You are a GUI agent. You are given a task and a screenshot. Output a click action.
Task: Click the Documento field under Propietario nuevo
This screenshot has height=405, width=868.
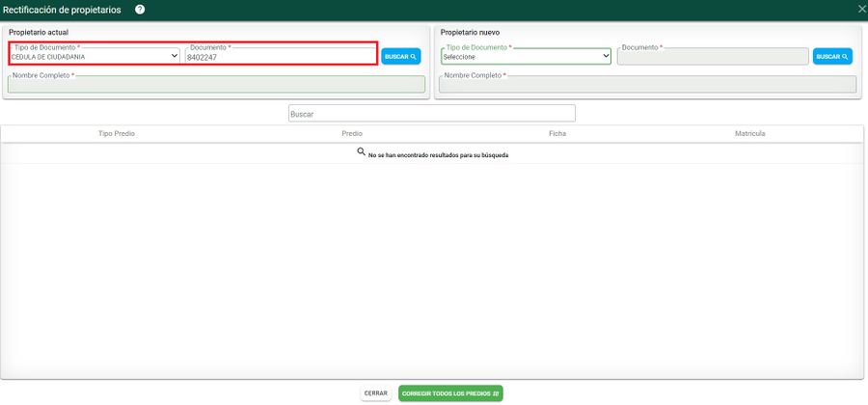[x=712, y=57]
